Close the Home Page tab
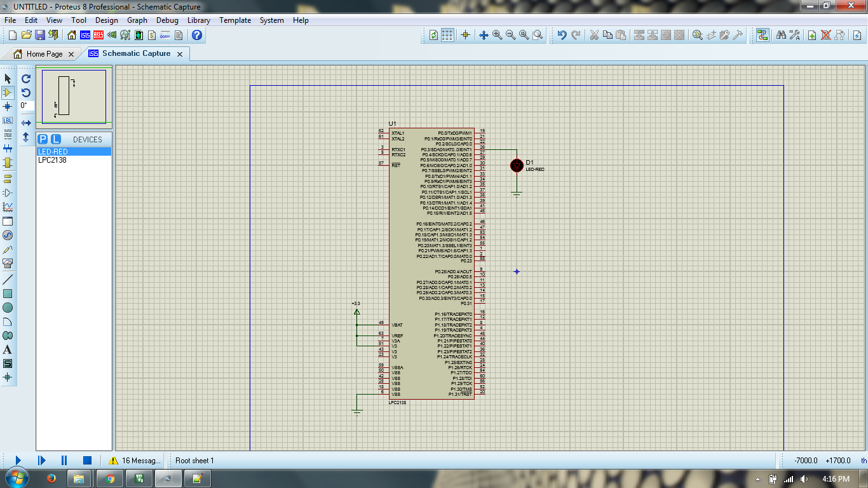 [71, 54]
